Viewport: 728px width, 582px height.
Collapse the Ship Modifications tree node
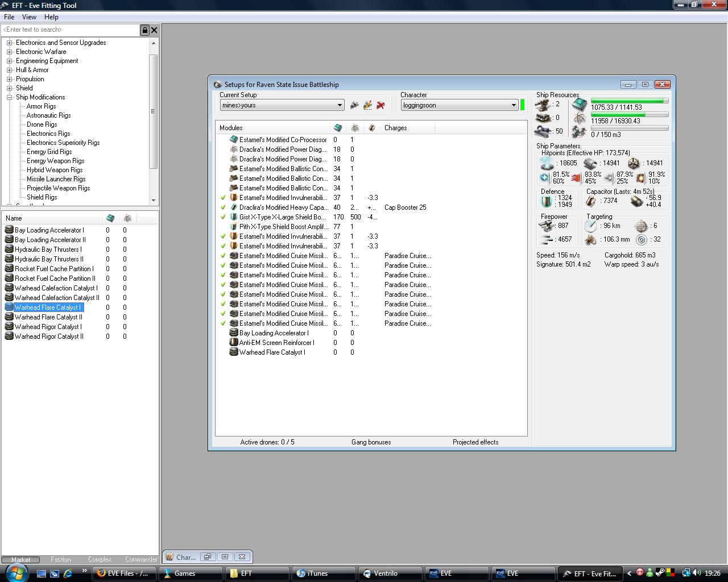coord(10,97)
